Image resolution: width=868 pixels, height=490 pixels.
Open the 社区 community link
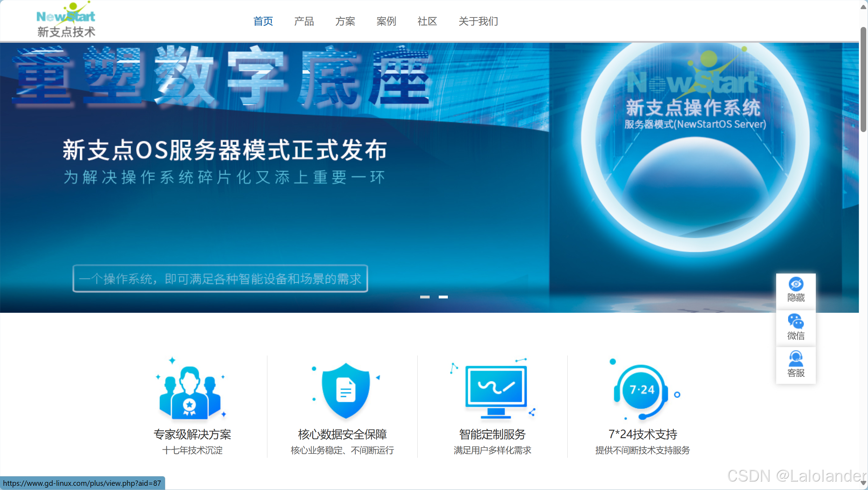point(427,21)
